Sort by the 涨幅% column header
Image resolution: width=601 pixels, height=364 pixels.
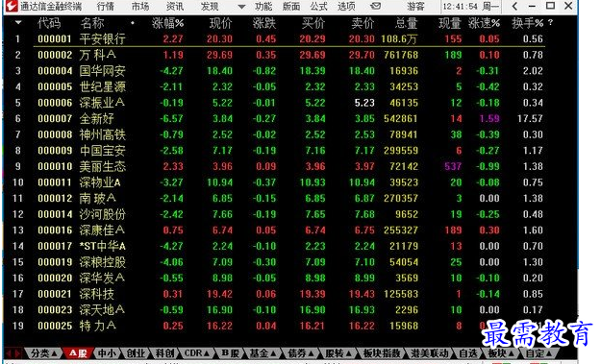point(167,23)
